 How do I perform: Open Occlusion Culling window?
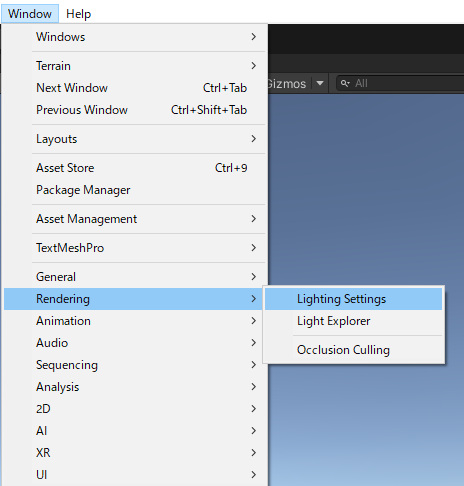point(354,350)
